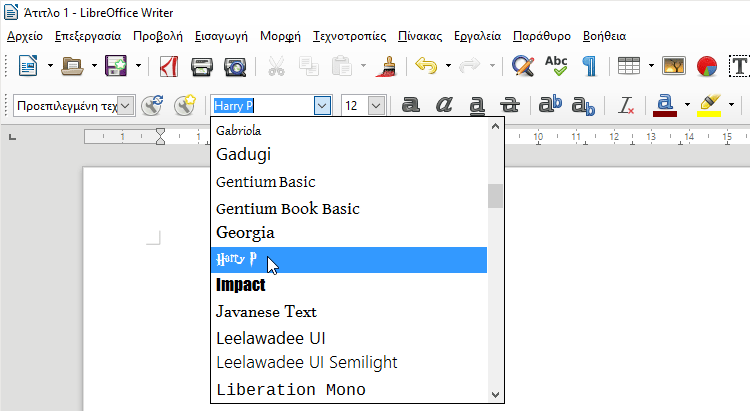Click the font list scroll-down arrow

coord(496,395)
